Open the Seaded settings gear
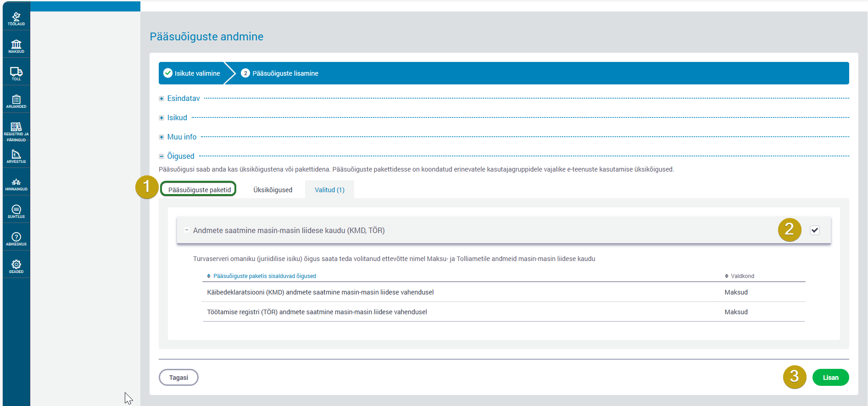The width and height of the screenshot is (868, 406). [16, 267]
